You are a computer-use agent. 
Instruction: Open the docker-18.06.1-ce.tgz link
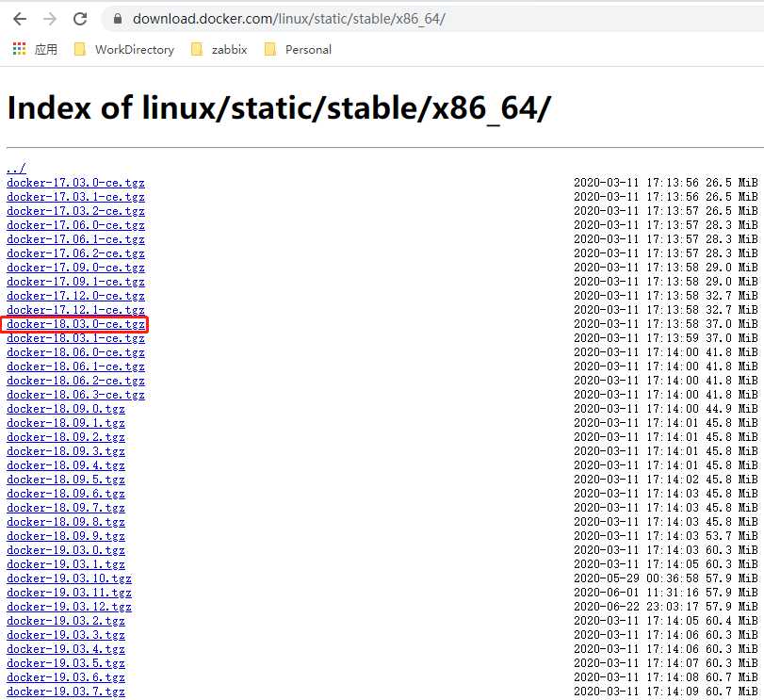tap(75, 366)
